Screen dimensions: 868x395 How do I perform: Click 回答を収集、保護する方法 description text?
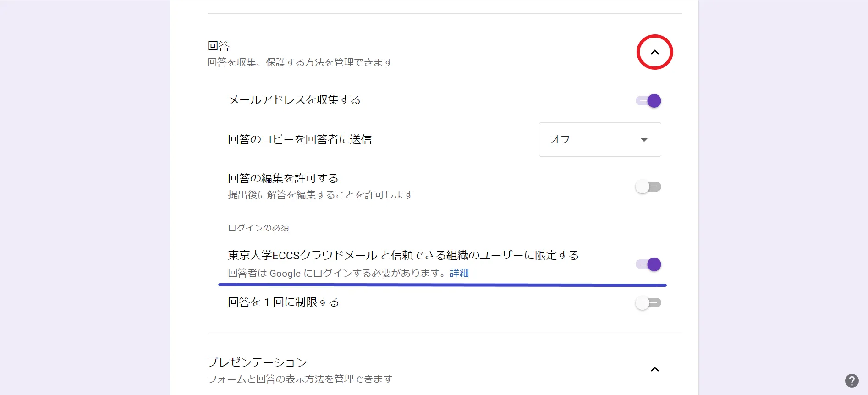[300, 62]
